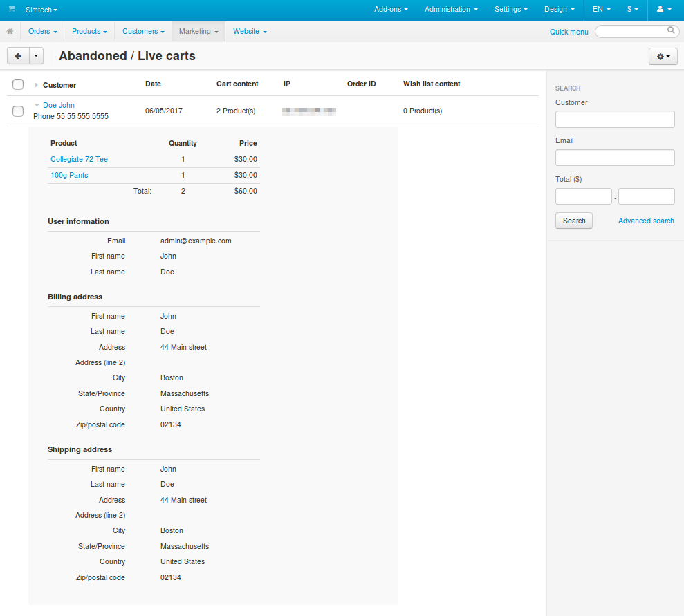
Task: Focus the Email search field
Action: [x=615, y=158]
